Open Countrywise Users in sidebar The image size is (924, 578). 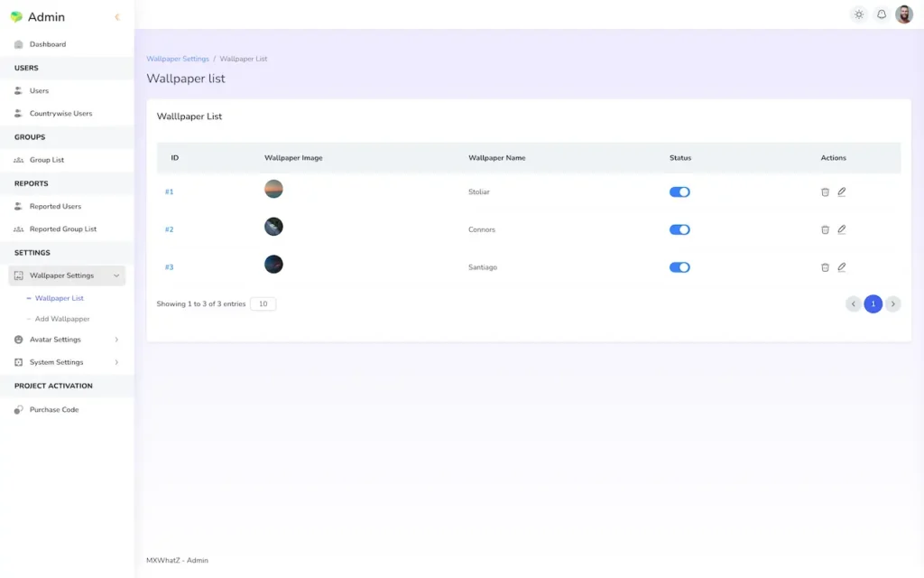[60, 113]
